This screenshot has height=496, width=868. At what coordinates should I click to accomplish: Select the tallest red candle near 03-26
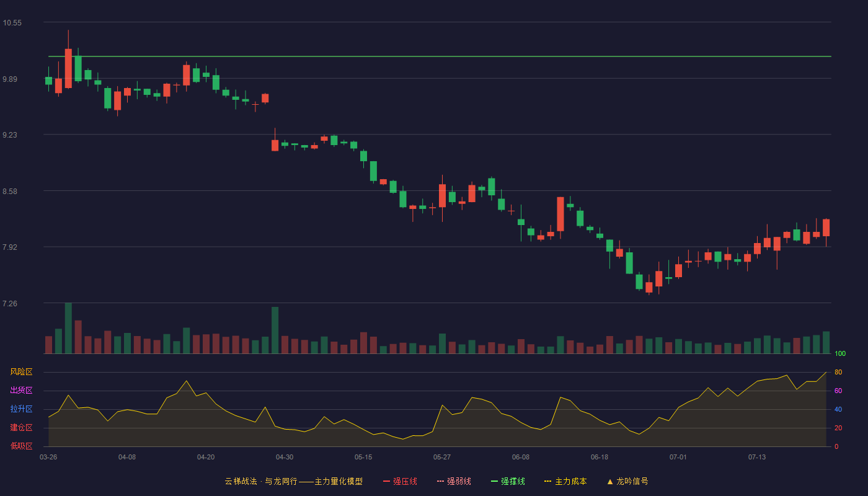coord(68,68)
